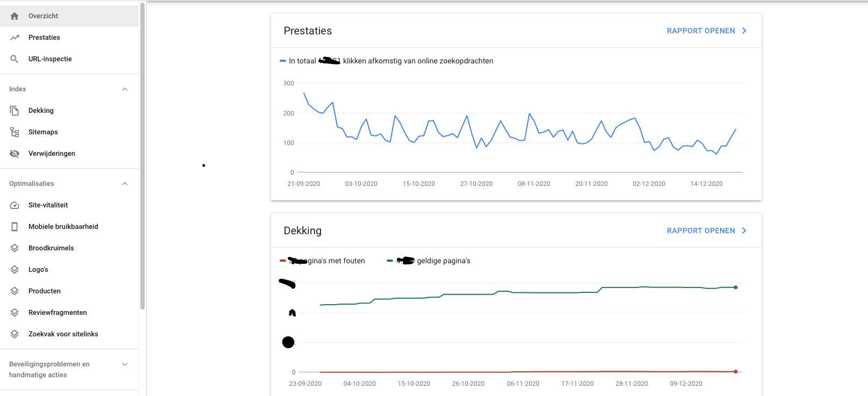
Task: Click the 21-09-2020 axis label
Action: point(304,184)
